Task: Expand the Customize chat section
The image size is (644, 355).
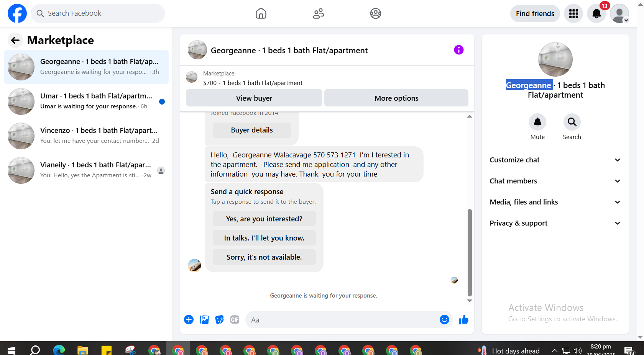Action: [x=555, y=160]
